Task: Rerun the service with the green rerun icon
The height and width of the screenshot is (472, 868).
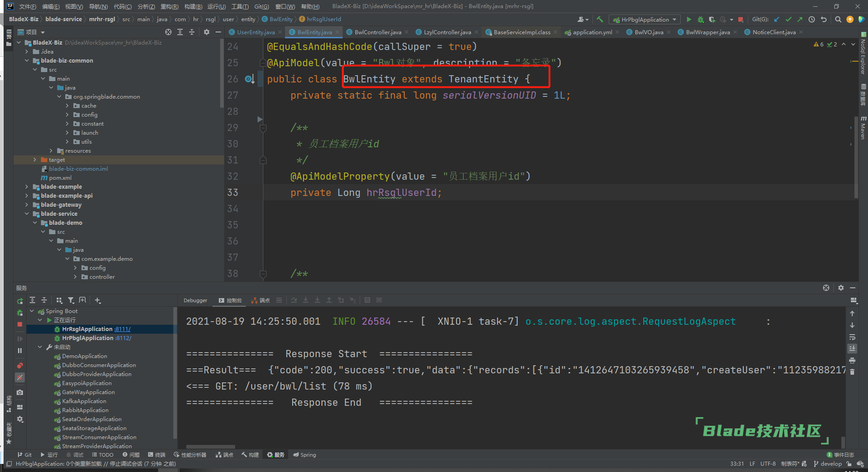Action: coord(20,301)
